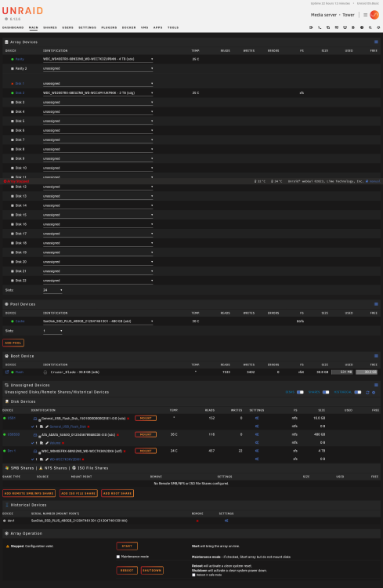
Task: Click the Start array button
Action: [x=127, y=546]
